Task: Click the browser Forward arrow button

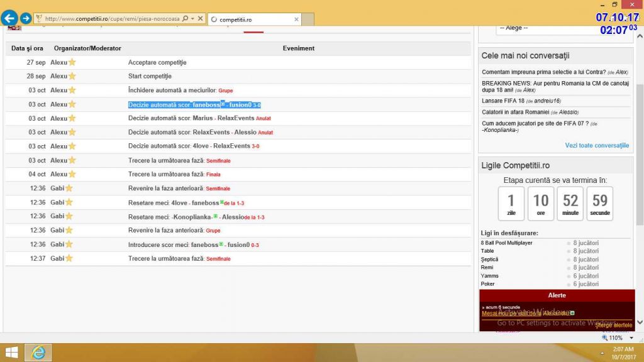Action: tap(26, 19)
